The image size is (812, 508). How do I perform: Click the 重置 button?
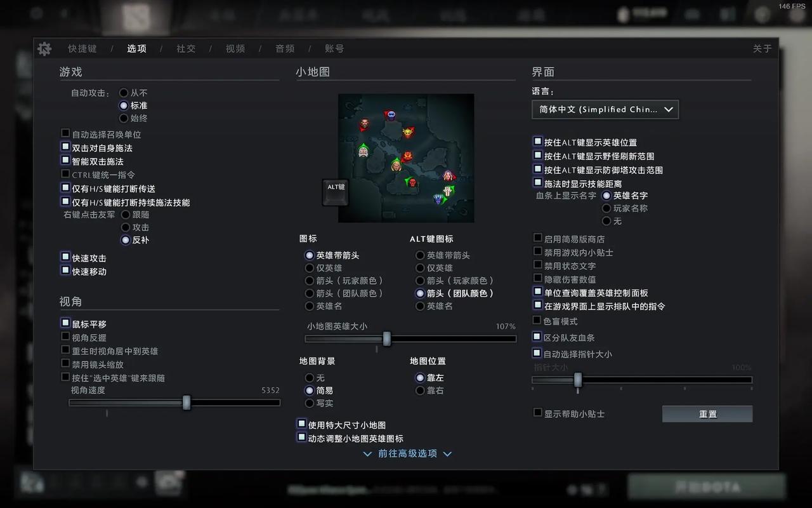(x=707, y=413)
